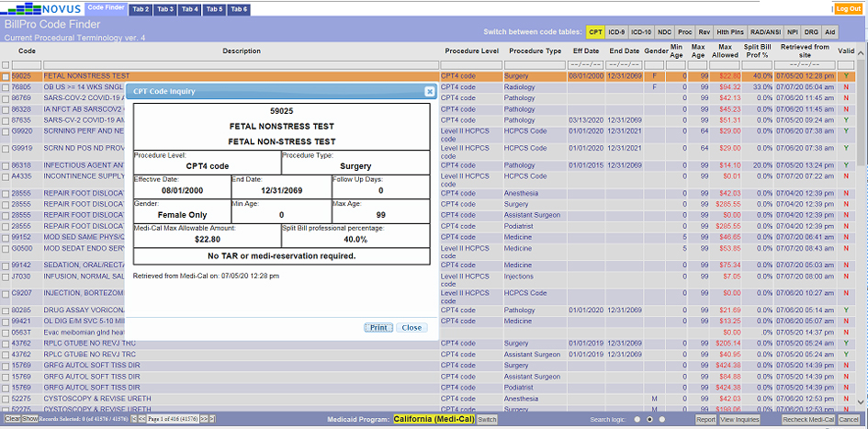Image resolution: width=868 pixels, height=429 pixels.
Task: Switch to the ICD-9 code table
Action: 616,32
